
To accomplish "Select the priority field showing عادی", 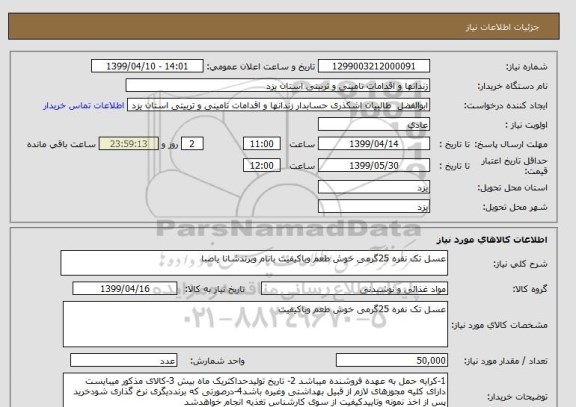I will tap(374, 125).
